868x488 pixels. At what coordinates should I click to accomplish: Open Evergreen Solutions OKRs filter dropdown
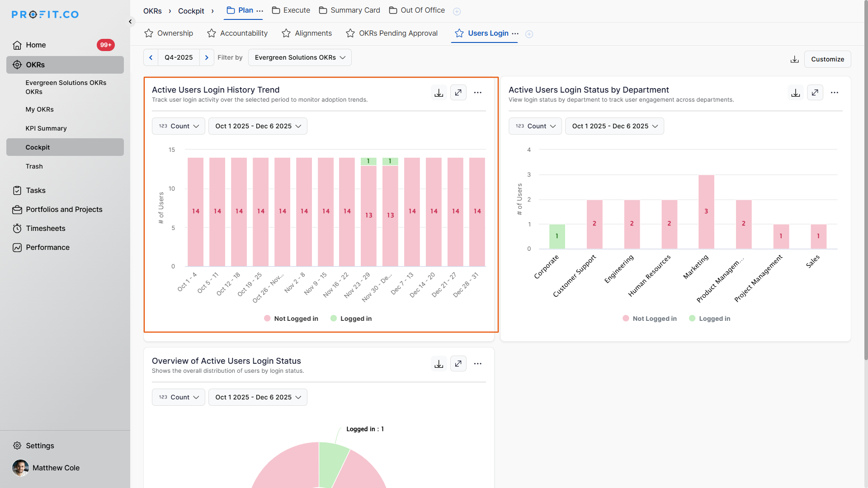(x=299, y=57)
